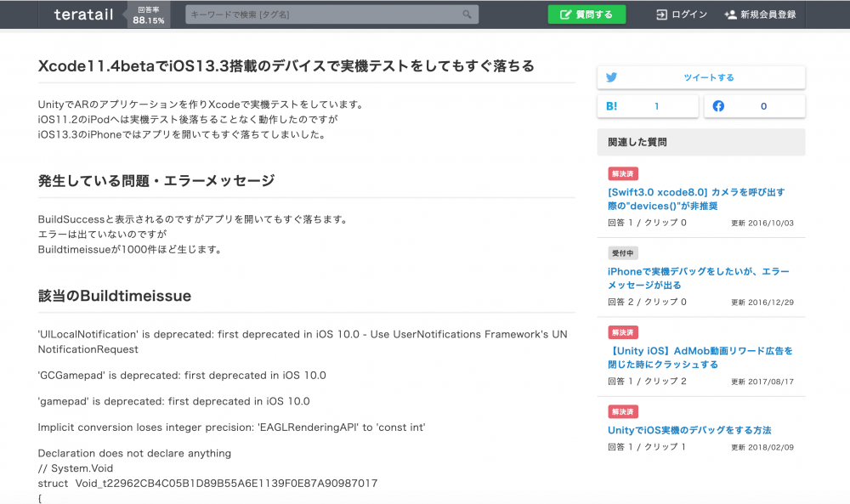Click the struct Void_t22962CB4 line

(207, 484)
